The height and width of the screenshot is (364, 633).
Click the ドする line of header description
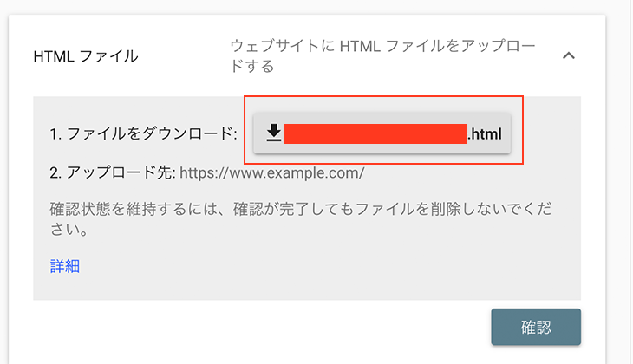tap(252, 66)
